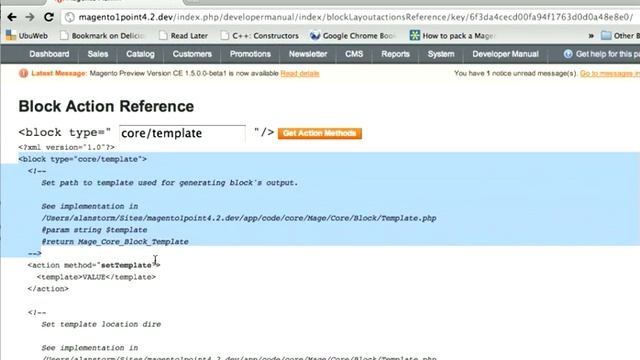
Task: Open the UbuWeb bookmark
Action: (x=27, y=36)
